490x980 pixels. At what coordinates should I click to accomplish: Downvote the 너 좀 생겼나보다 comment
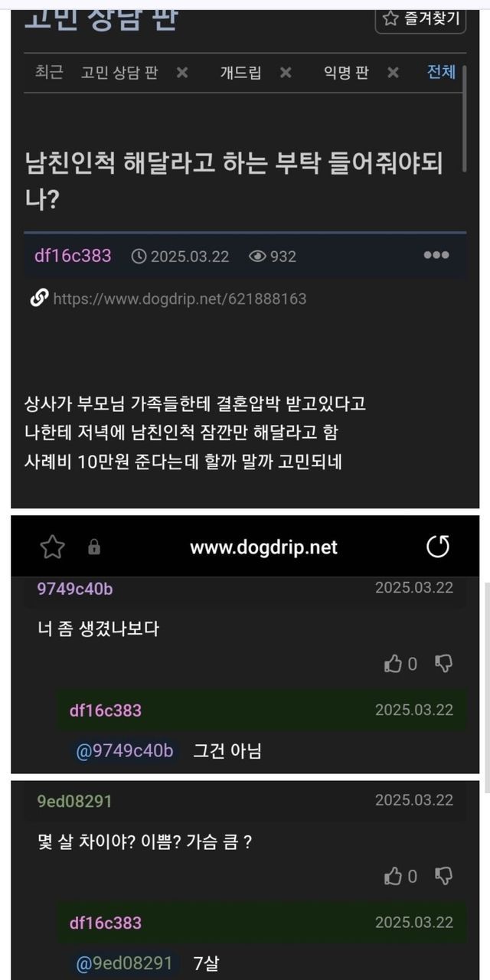coord(443,664)
